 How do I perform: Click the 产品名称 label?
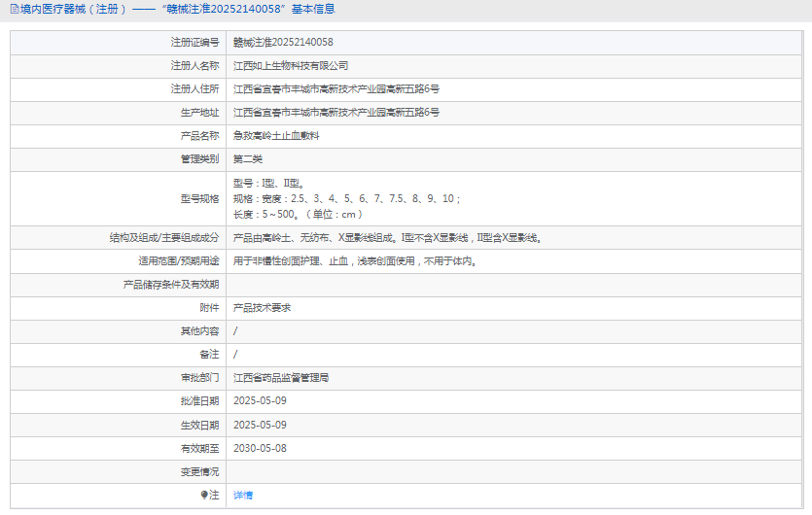click(200, 136)
